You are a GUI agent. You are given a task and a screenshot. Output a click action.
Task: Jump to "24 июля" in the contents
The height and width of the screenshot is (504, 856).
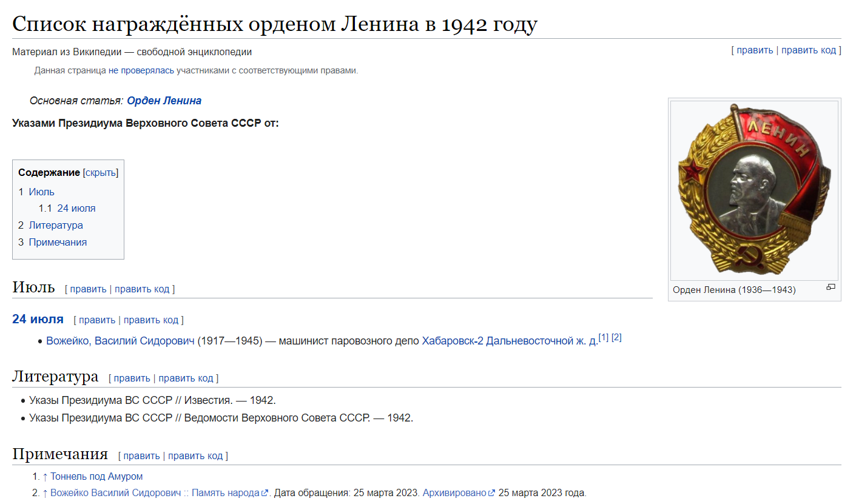[x=76, y=208]
